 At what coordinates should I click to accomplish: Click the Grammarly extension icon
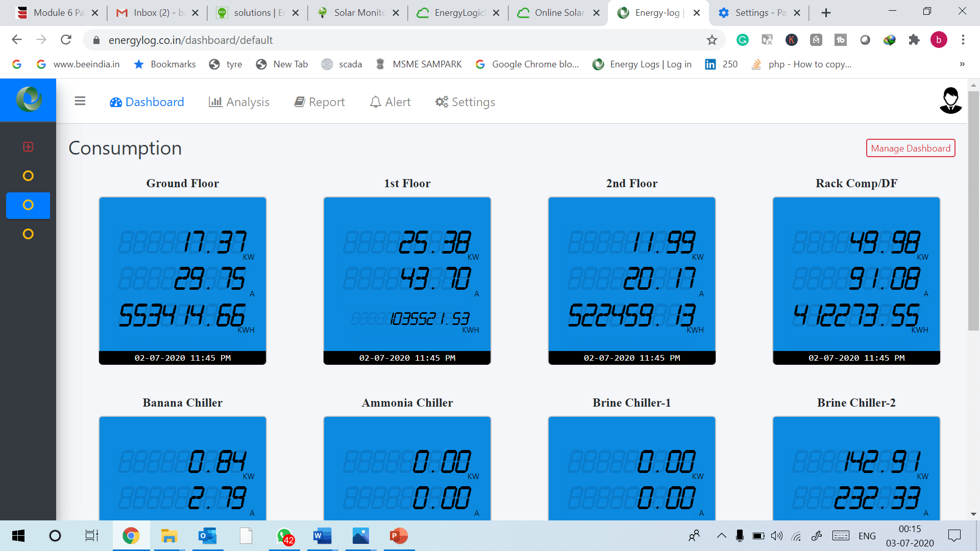pyautogui.click(x=742, y=40)
